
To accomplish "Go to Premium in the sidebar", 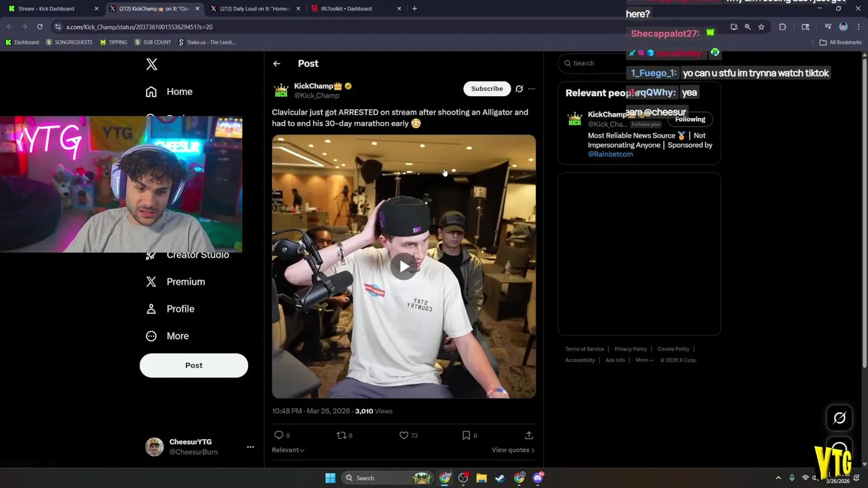I will pyautogui.click(x=176, y=282).
